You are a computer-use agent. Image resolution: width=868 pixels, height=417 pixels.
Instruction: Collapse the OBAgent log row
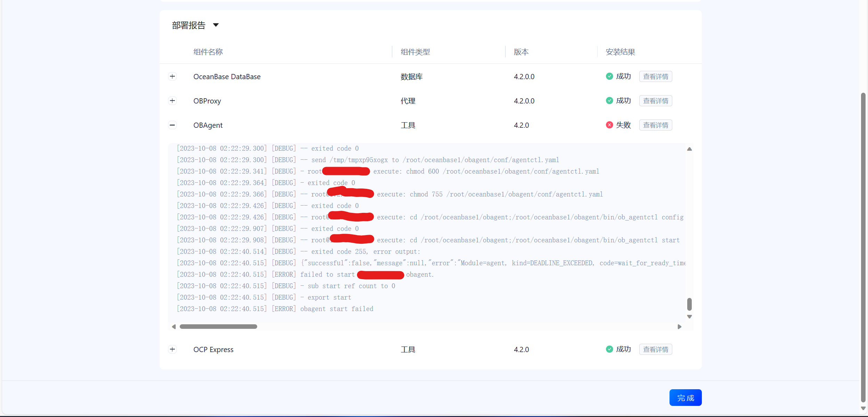point(172,125)
